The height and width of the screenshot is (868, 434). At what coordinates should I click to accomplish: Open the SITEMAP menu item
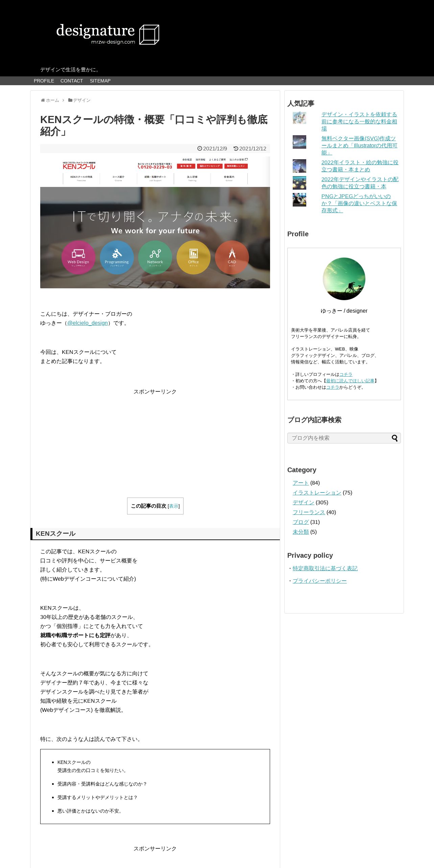pos(100,81)
